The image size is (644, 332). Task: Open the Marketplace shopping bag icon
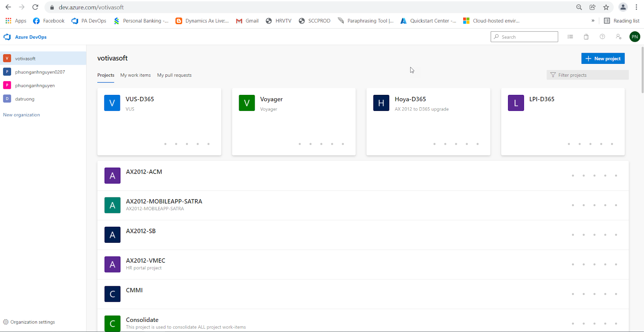pyautogui.click(x=586, y=37)
